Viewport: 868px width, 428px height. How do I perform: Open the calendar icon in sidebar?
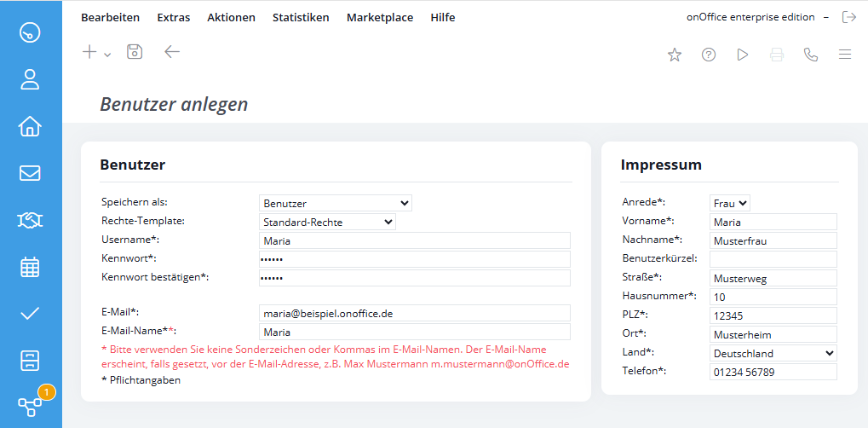point(30,267)
